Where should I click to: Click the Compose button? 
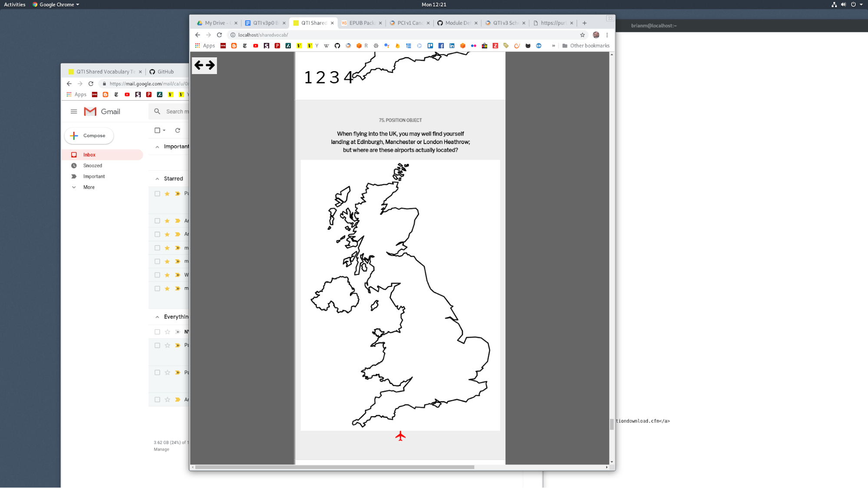click(x=89, y=136)
